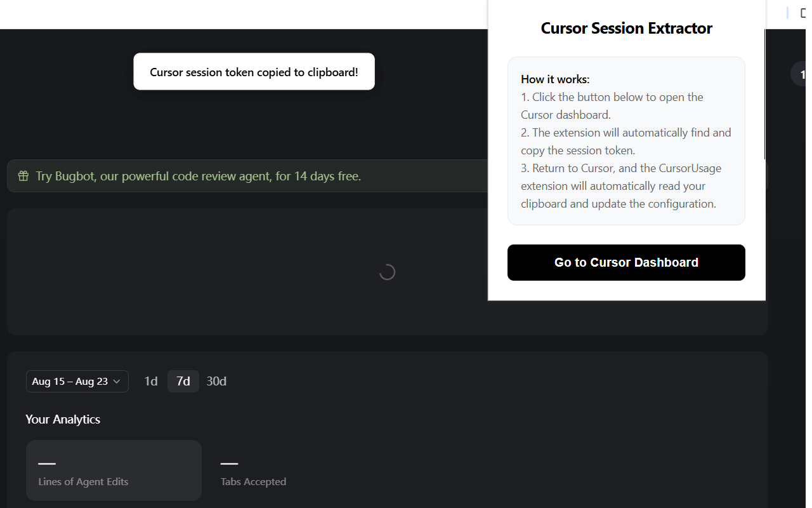Select the Tabs Accepted card
812x508 pixels.
(253, 471)
